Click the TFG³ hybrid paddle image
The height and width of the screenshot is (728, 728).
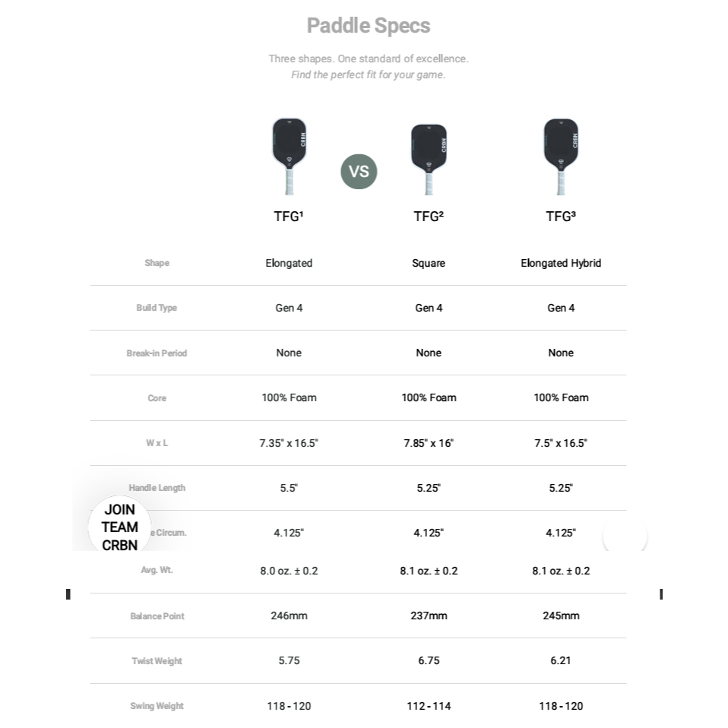pyautogui.click(x=561, y=156)
